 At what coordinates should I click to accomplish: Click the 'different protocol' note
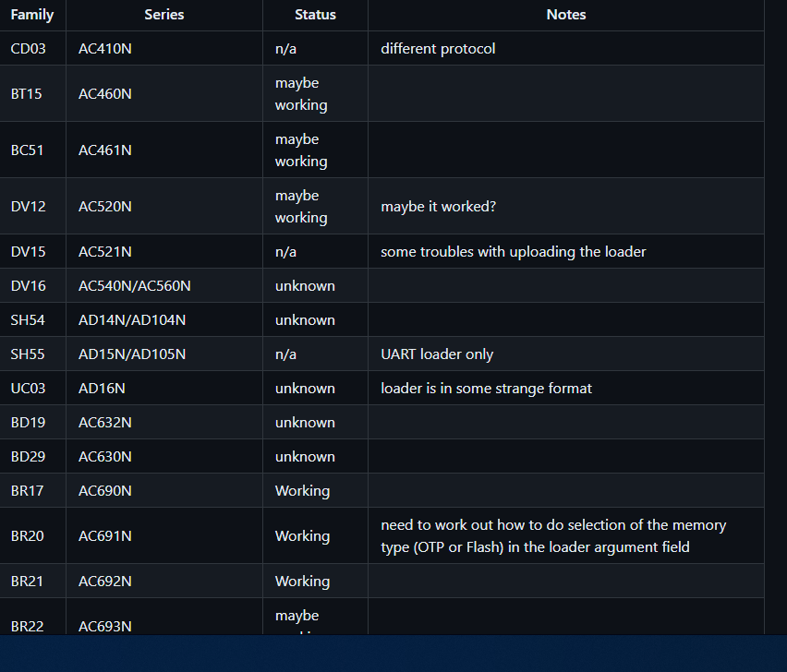coord(438,49)
